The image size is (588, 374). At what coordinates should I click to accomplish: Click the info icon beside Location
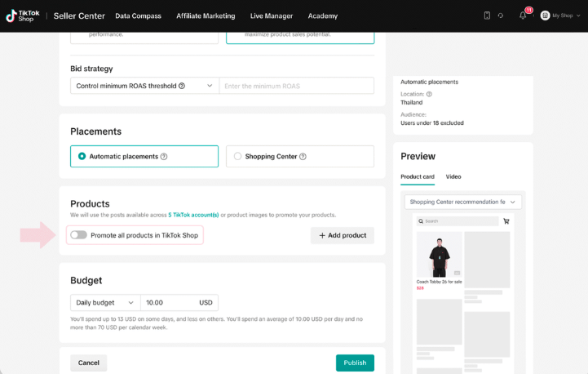coord(429,94)
